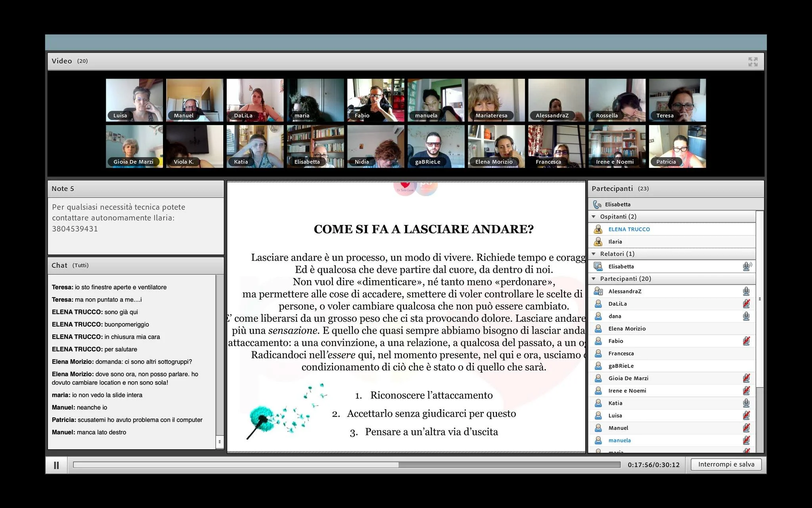Pause the recording playback

click(56, 465)
